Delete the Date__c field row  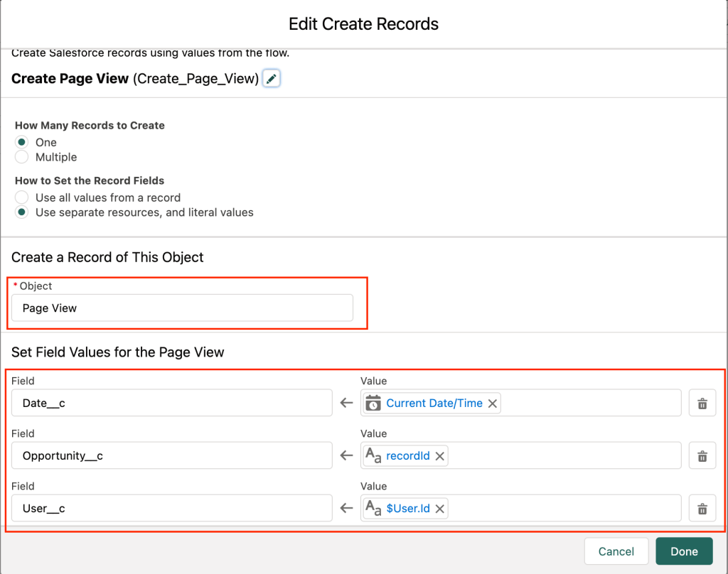coord(702,404)
